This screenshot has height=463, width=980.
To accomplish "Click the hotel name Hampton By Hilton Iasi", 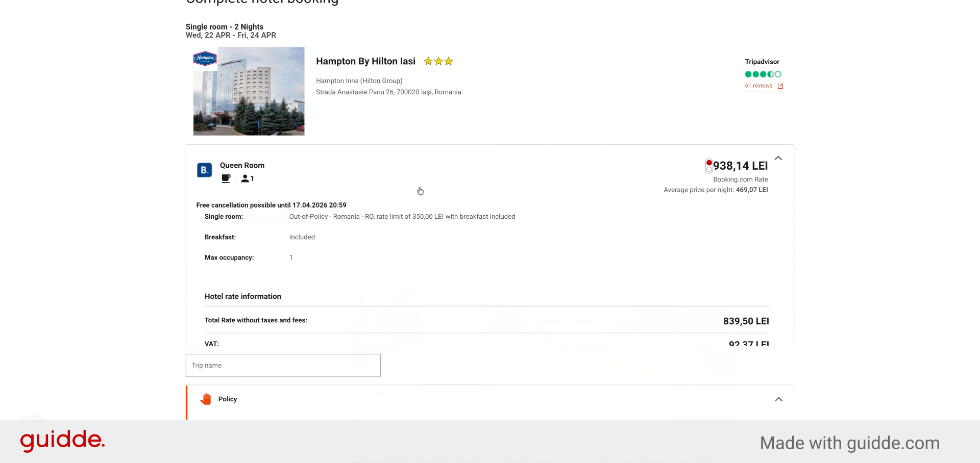I will (x=365, y=61).
